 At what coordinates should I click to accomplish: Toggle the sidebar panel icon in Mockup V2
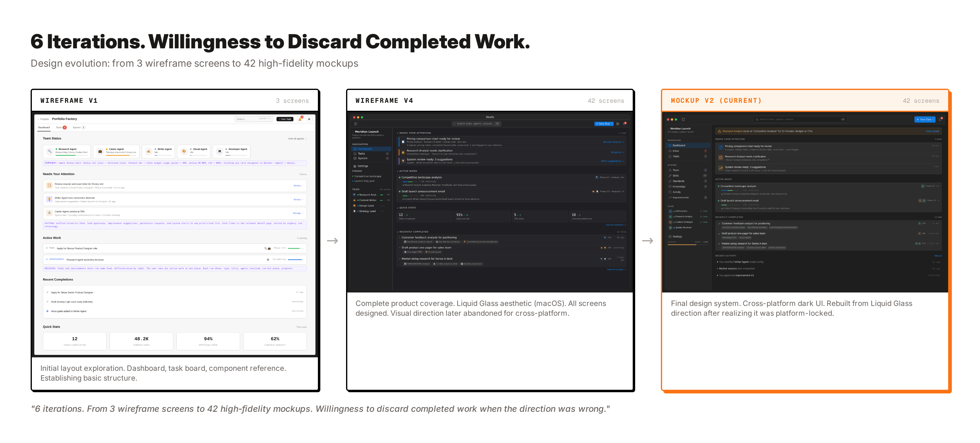pyautogui.click(x=683, y=119)
